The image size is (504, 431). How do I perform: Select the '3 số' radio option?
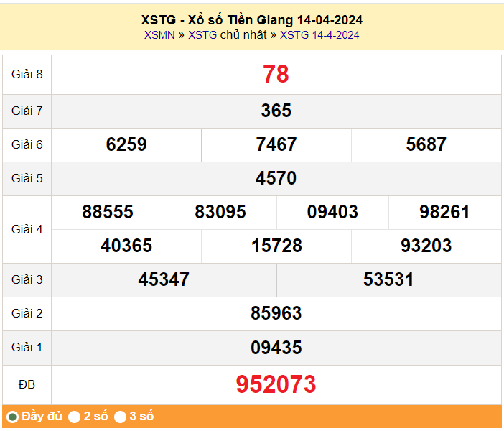click(120, 417)
